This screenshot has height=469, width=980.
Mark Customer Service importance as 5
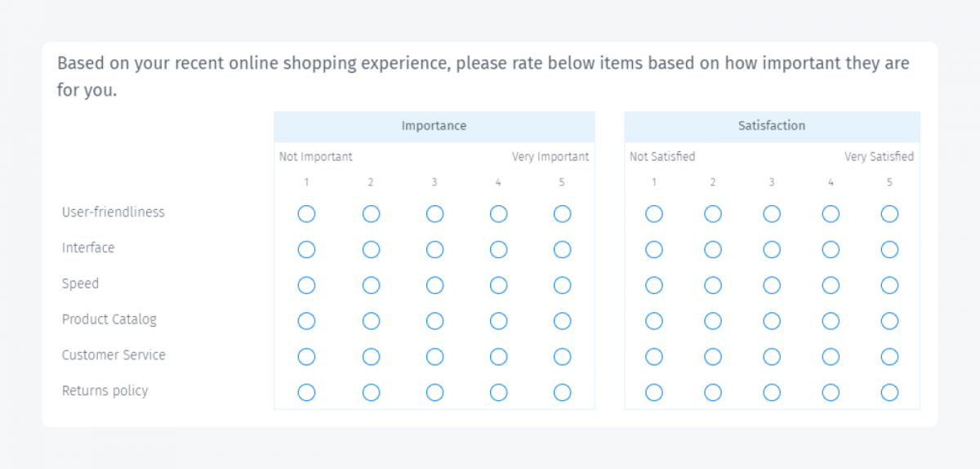point(562,356)
